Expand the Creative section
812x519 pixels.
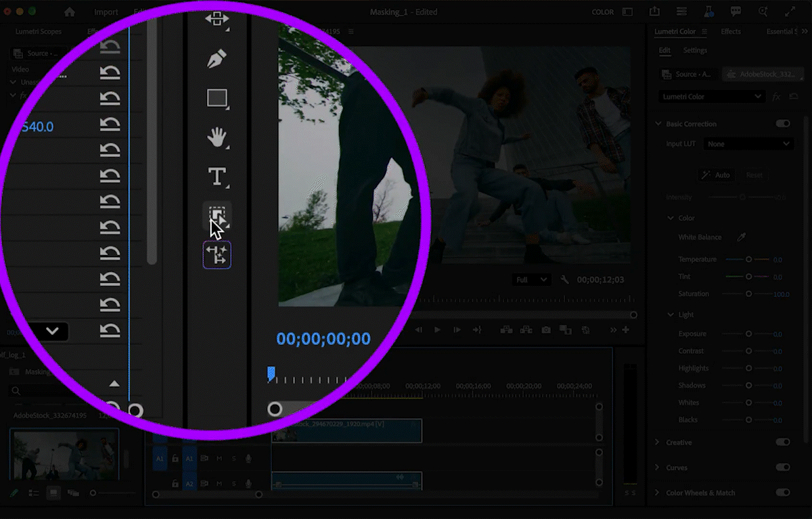[658, 443]
